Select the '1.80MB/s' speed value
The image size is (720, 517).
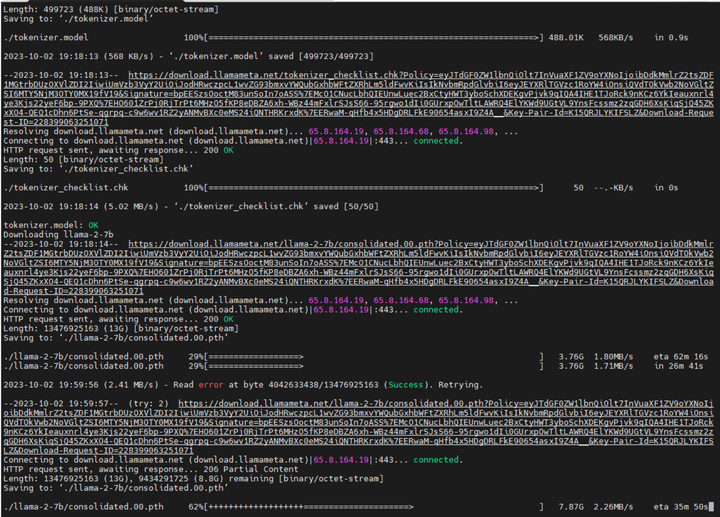(613, 357)
